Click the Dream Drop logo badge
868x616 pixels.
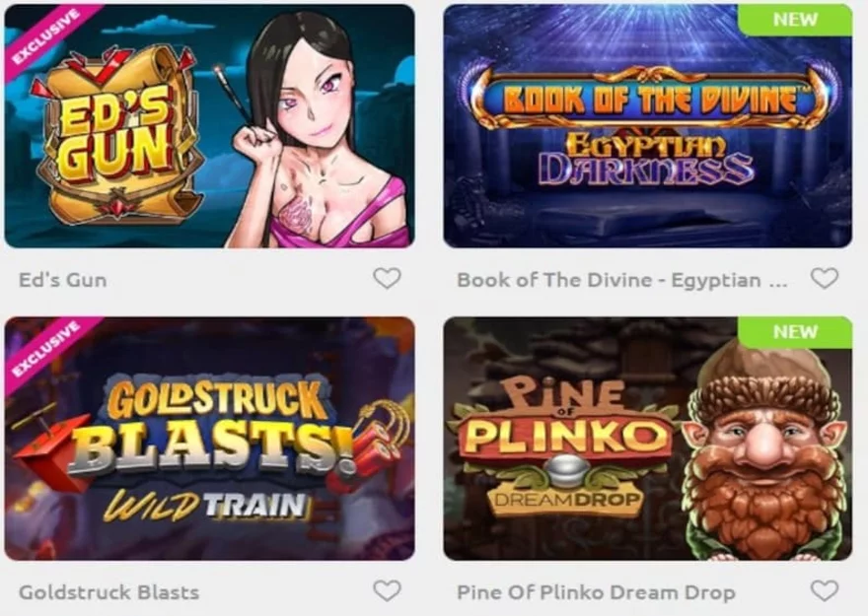[x=566, y=500]
